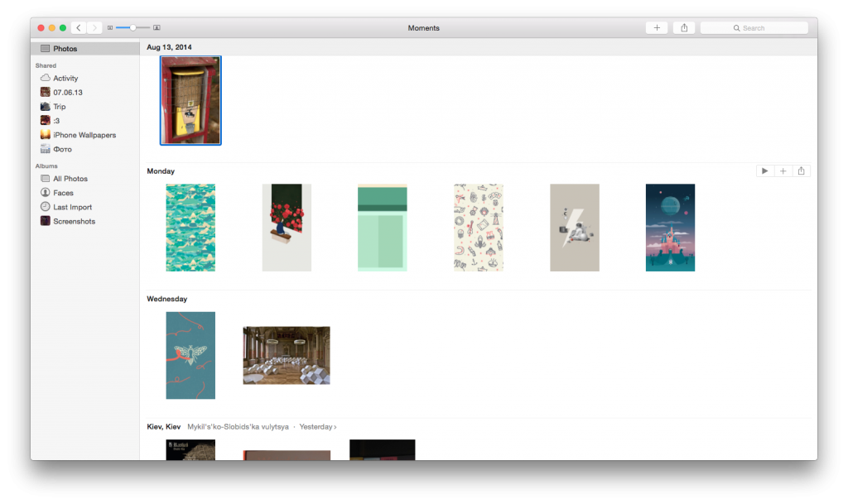848x504 pixels.
Task: Open the toolbar Share button
Action: pos(684,28)
